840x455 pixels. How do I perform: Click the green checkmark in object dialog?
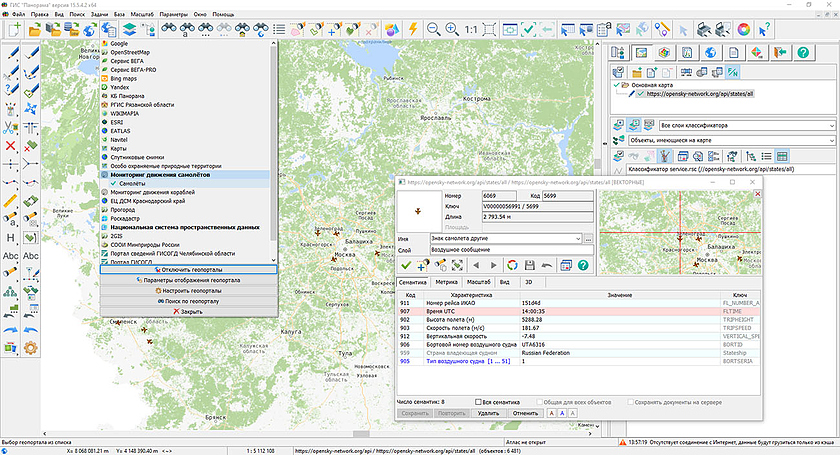(406, 265)
